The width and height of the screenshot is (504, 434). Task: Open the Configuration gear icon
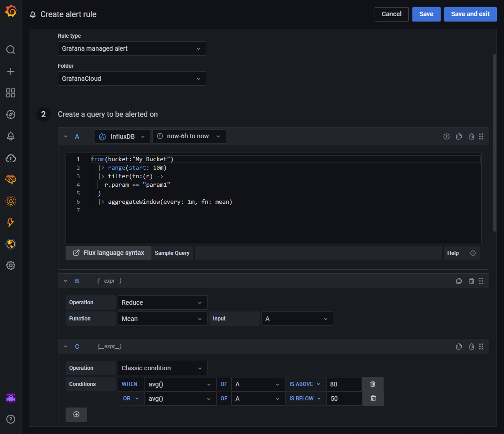[11, 265]
